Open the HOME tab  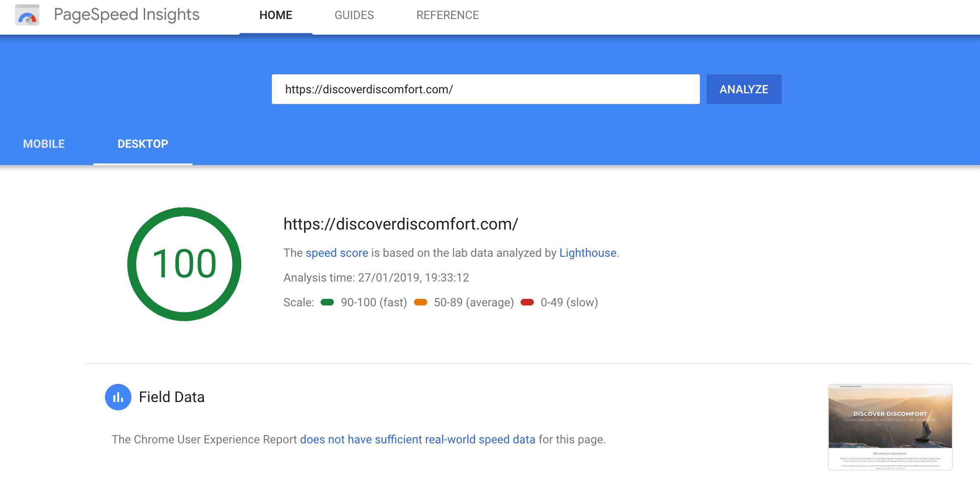(x=276, y=15)
